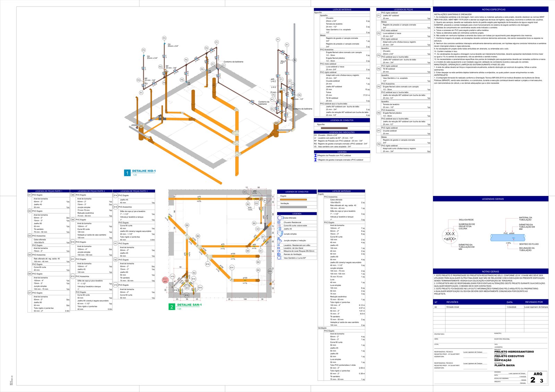Click the V13 tag in Legenda de Peças Parte 3

pyautogui.click(x=116, y=285)
